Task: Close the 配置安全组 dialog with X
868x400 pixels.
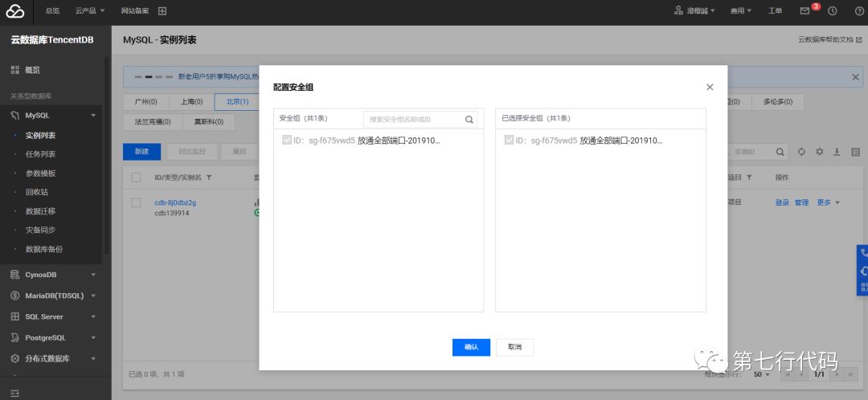Action: click(x=710, y=87)
